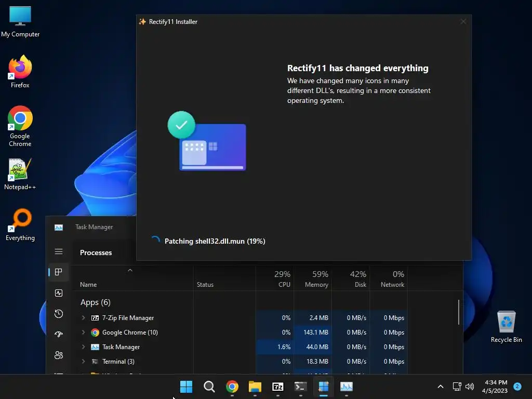Open the clock showing 4:34 PM
The image size is (532, 399).
click(495, 387)
